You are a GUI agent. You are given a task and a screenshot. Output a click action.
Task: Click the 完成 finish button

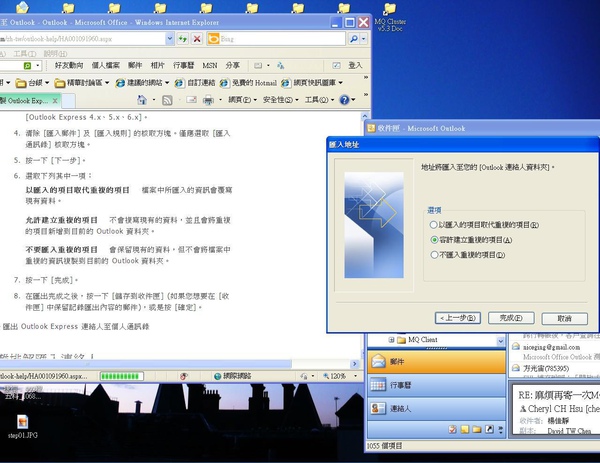[511, 318]
